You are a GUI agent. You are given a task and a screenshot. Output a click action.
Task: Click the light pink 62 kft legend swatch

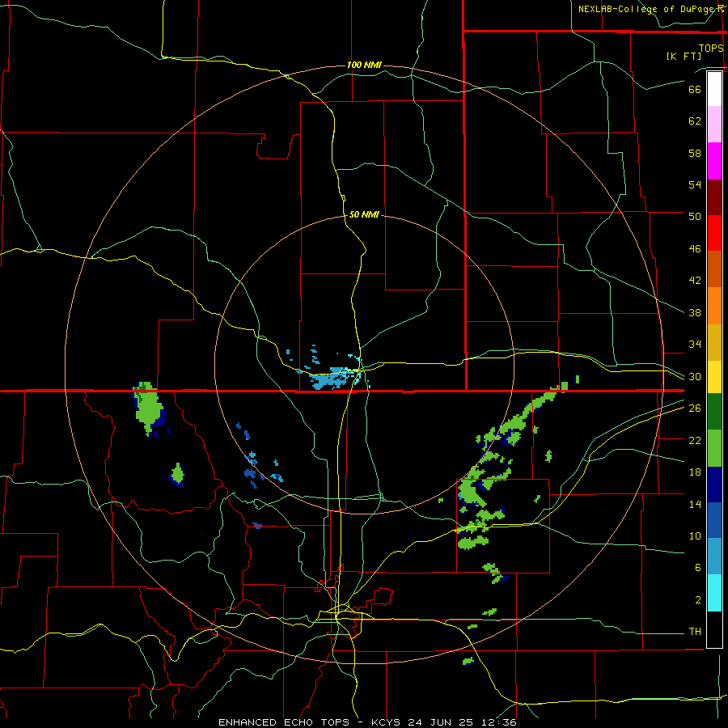[x=714, y=125]
